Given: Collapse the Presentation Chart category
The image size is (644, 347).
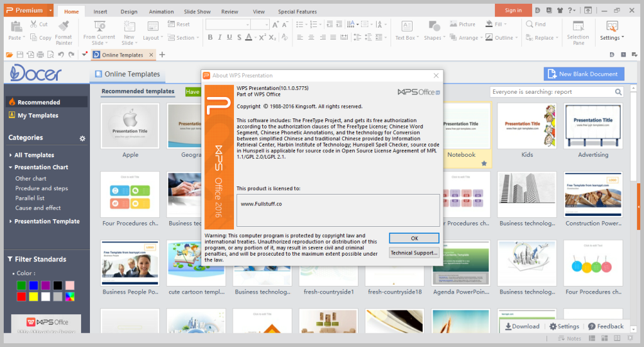Looking at the screenshot, I should click(x=10, y=168).
